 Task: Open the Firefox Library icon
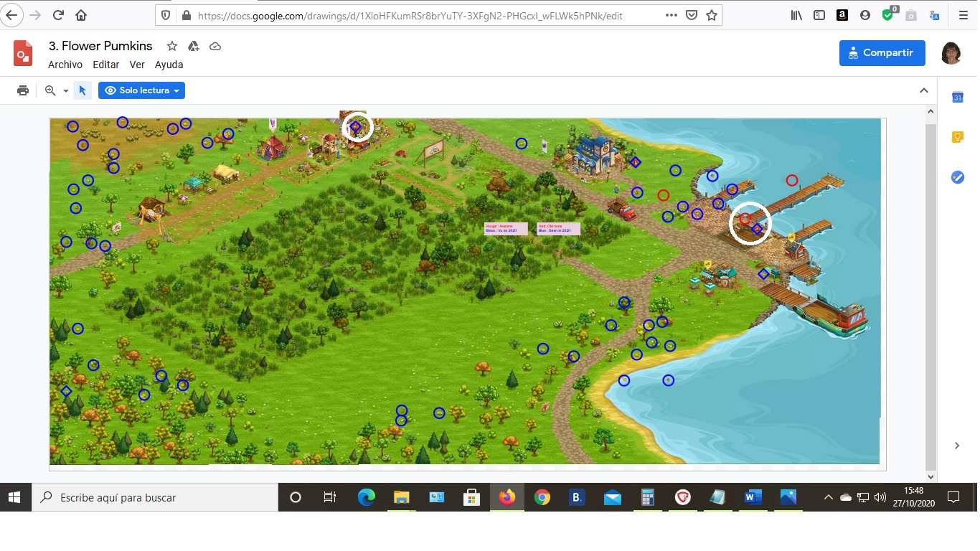pyautogui.click(x=796, y=15)
